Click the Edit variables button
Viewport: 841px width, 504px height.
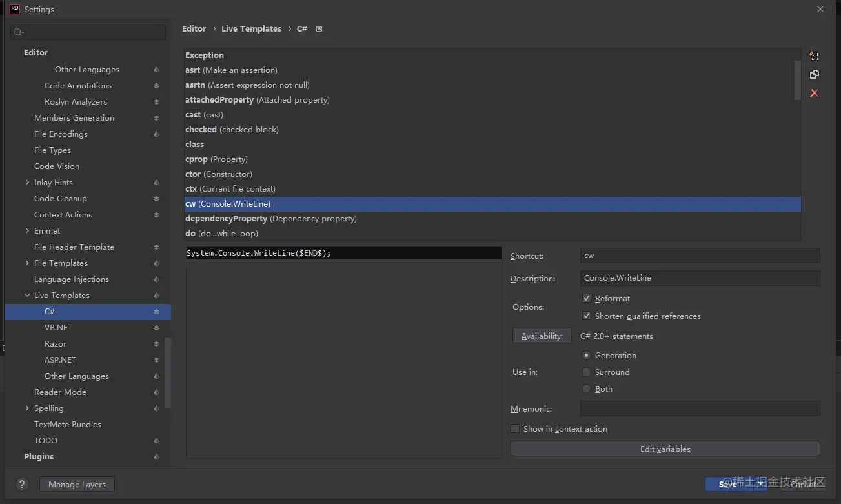click(x=665, y=449)
